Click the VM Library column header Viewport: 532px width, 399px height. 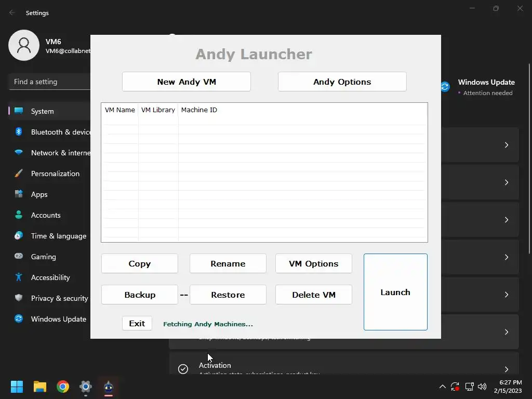[x=158, y=110]
